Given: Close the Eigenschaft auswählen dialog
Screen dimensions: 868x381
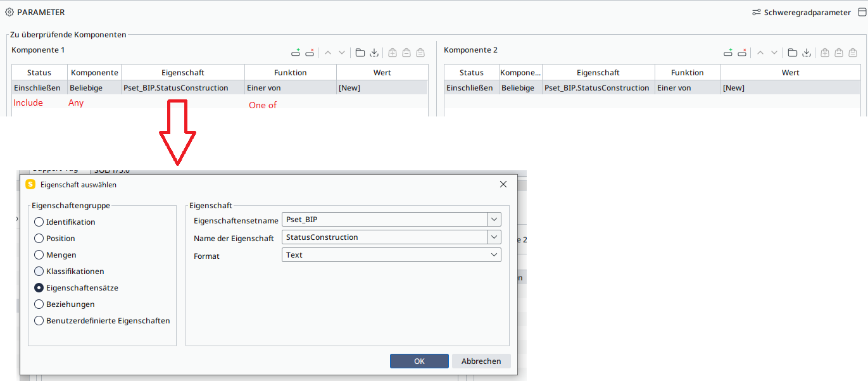Looking at the screenshot, I should point(503,185).
